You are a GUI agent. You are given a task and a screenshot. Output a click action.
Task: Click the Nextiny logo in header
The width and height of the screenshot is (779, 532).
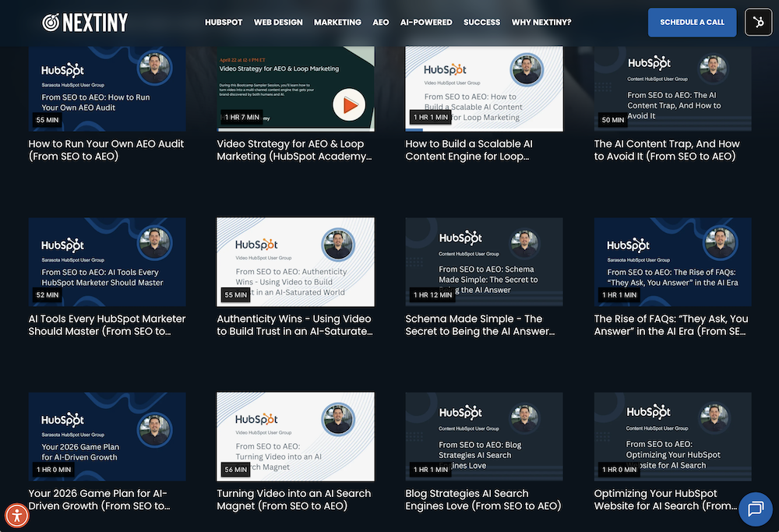click(x=85, y=23)
